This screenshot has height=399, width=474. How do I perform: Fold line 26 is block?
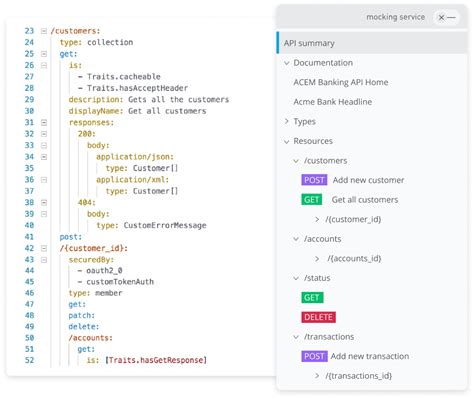[x=44, y=65]
